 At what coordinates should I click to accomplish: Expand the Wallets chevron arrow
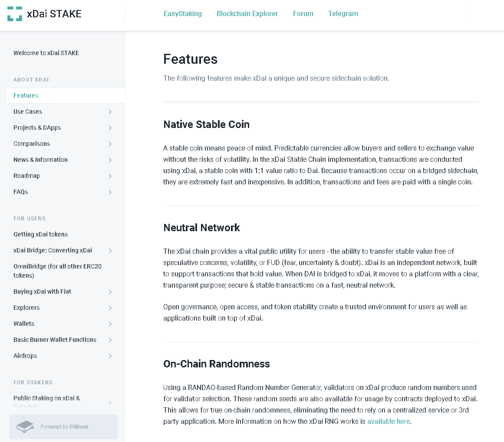coord(110,324)
